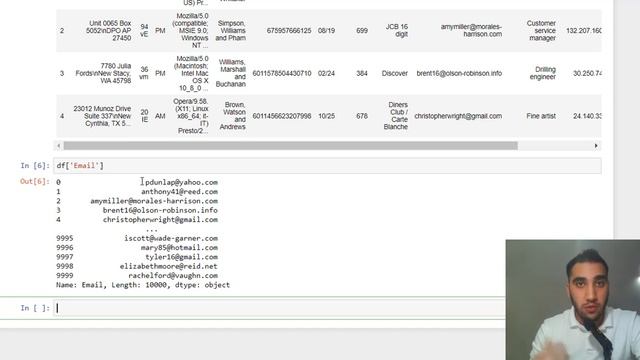Image resolution: width=640 pixels, height=360 pixels.
Task: Click credit card number 675957666125
Action: (289, 31)
